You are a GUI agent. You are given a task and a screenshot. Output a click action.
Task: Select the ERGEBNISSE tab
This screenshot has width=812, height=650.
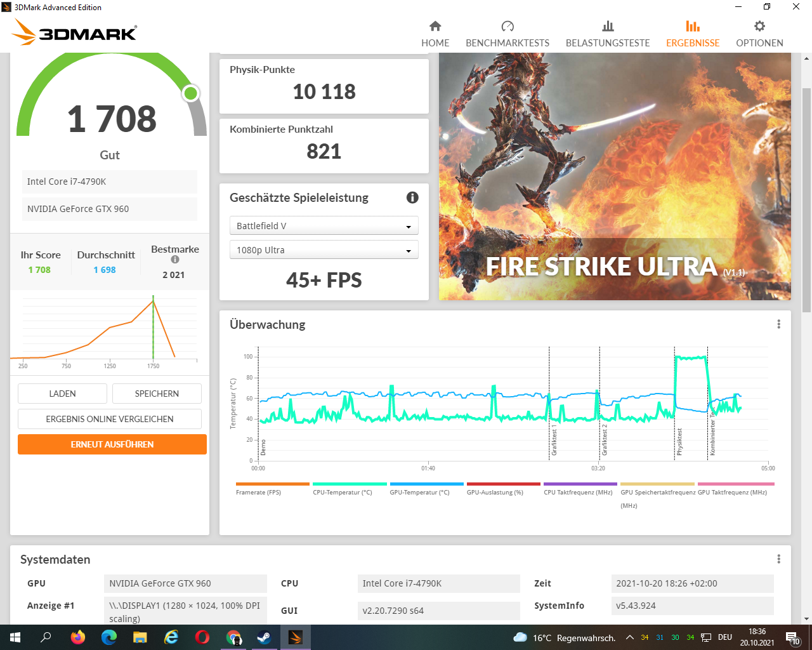click(x=693, y=34)
